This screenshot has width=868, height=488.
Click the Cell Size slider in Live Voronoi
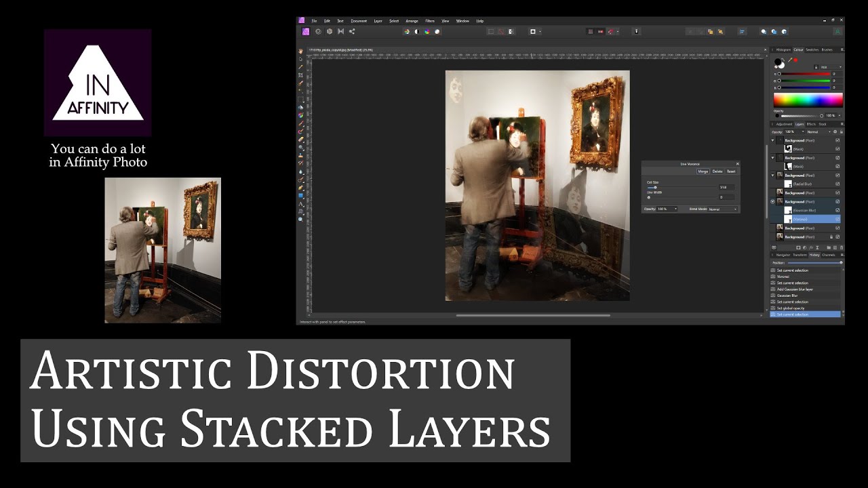pyautogui.click(x=682, y=188)
